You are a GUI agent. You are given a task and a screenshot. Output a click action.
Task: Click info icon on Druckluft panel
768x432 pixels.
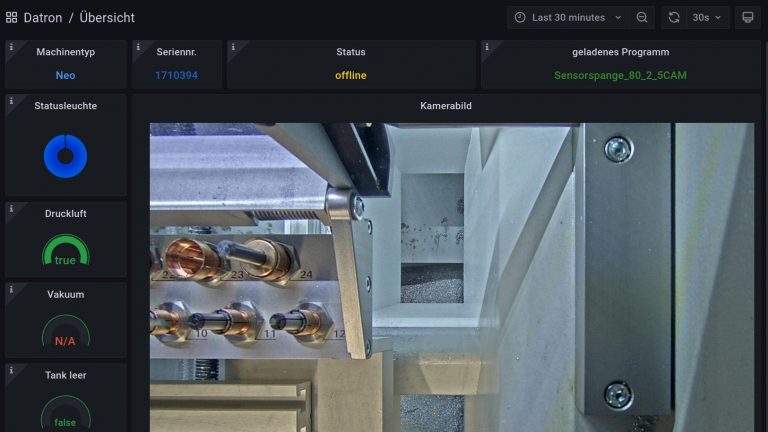point(11,209)
